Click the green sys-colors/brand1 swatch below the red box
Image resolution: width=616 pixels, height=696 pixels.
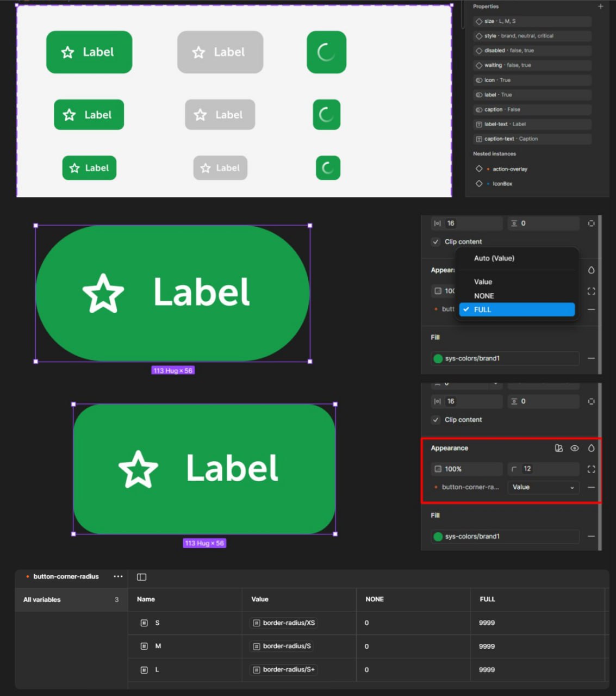(x=438, y=537)
